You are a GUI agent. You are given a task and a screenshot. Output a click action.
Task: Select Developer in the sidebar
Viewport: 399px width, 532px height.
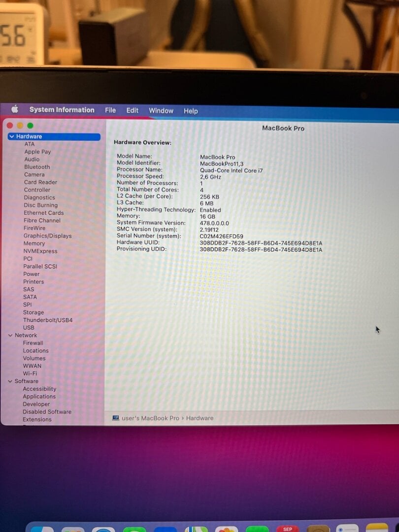[36, 404]
